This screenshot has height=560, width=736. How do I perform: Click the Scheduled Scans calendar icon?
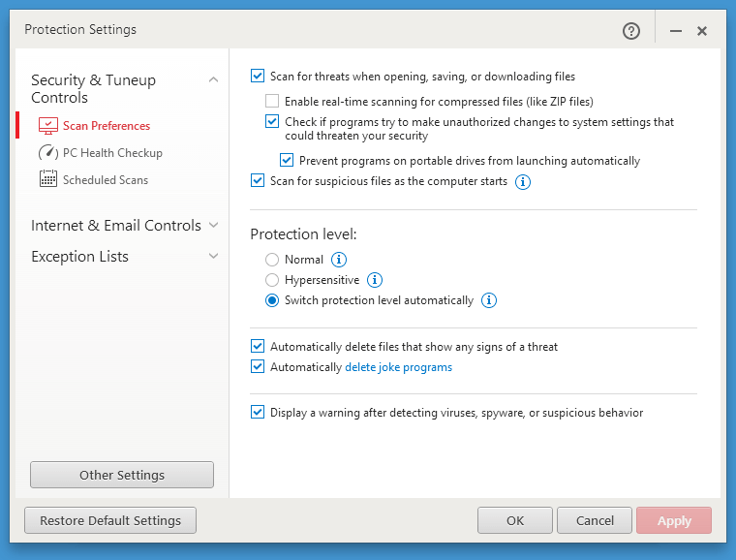[48, 179]
